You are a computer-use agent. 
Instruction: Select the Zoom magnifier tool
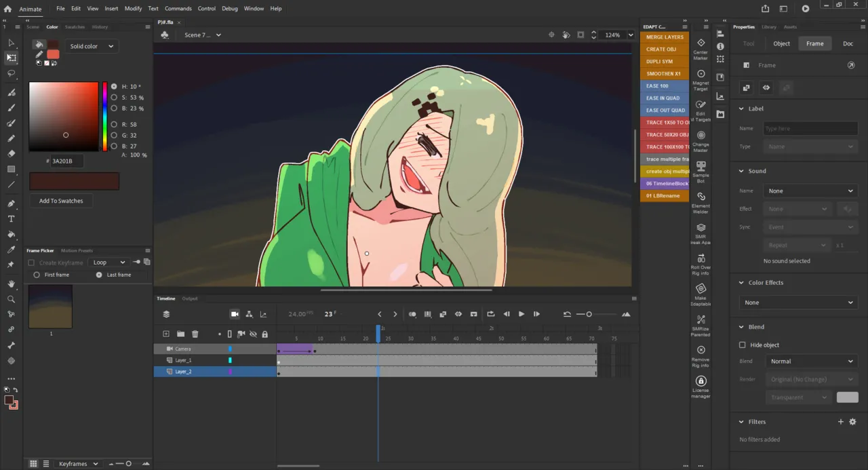point(11,299)
